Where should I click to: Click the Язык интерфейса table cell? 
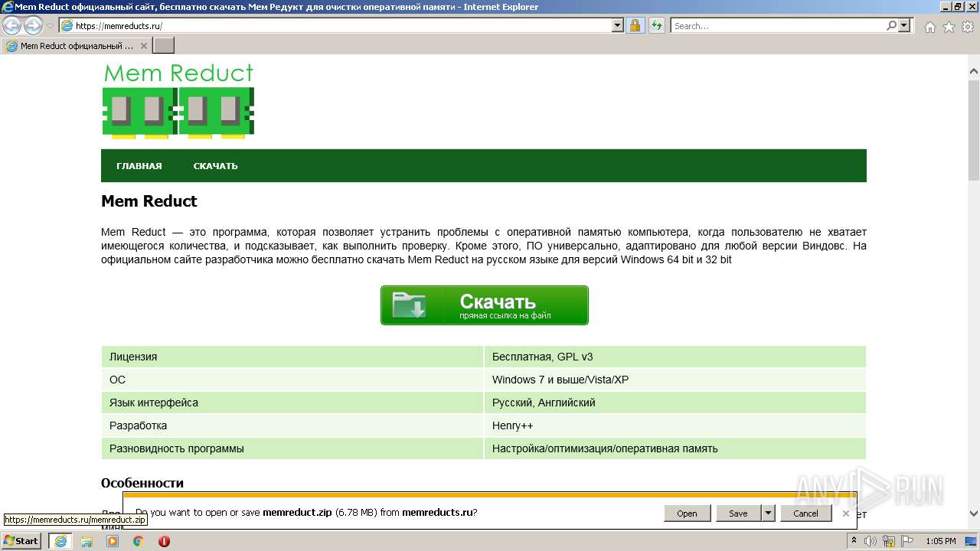[292, 403]
